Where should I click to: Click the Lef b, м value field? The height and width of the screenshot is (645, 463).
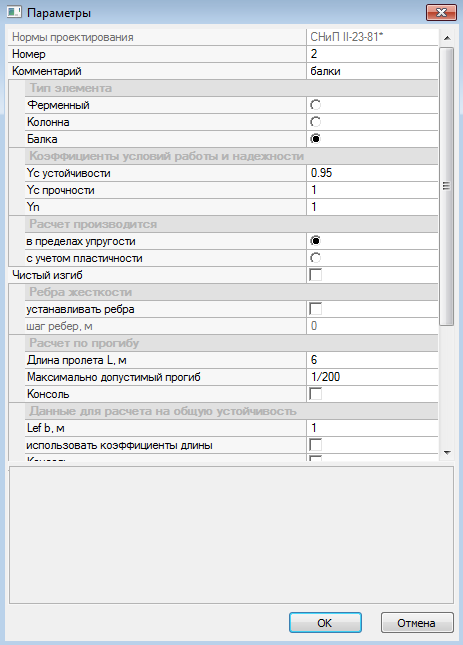pyautogui.click(x=372, y=428)
